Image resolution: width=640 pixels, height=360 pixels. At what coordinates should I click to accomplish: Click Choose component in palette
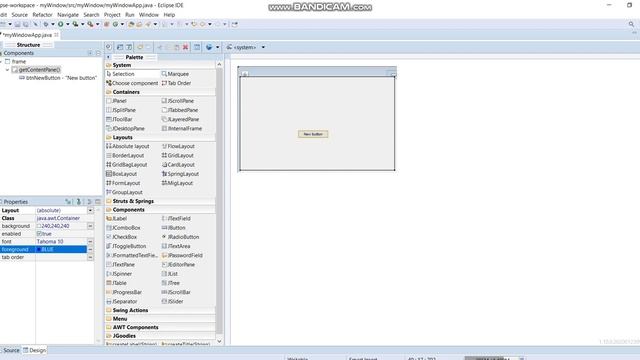click(132, 83)
